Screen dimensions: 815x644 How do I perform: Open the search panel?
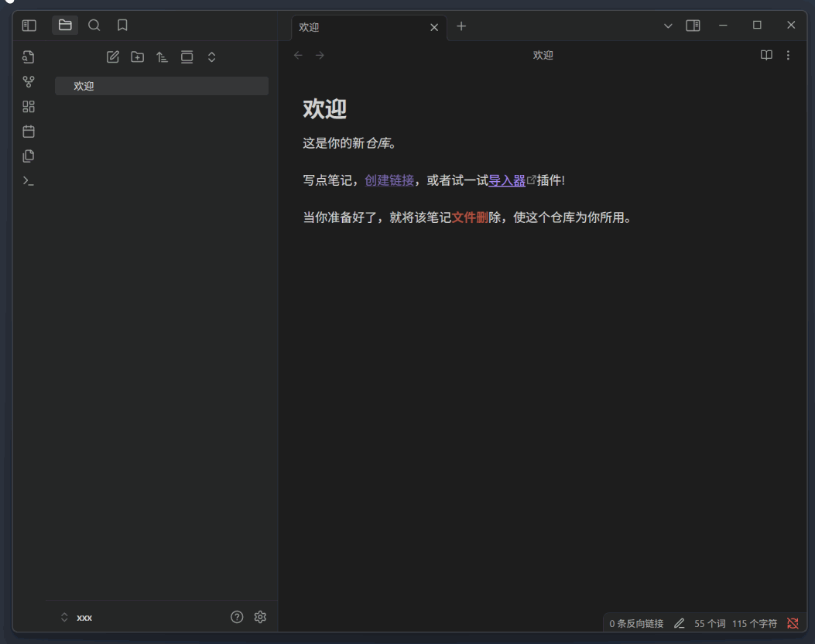coord(94,25)
